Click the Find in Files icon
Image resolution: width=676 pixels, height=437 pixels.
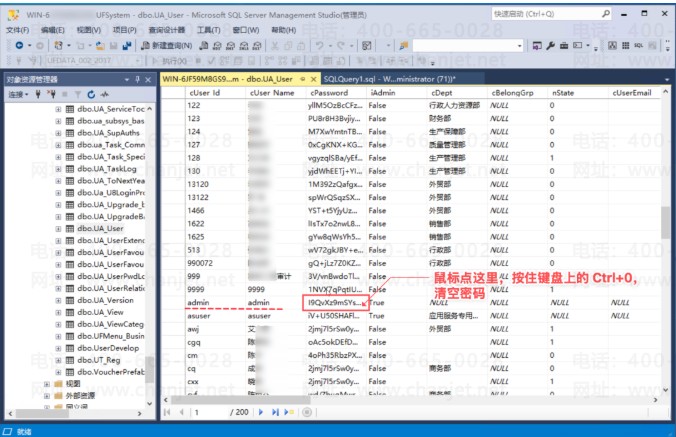(x=404, y=45)
